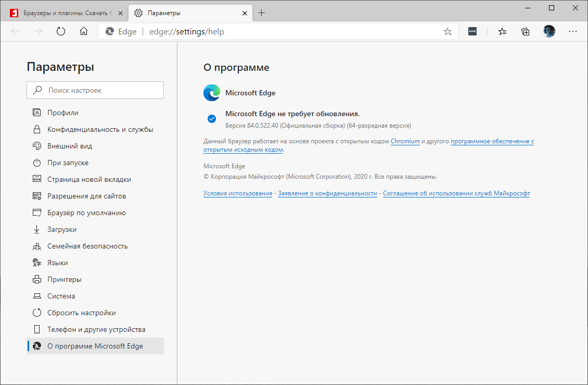The image size is (588, 385).
Task: Open the browser home page
Action: pos(83,31)
